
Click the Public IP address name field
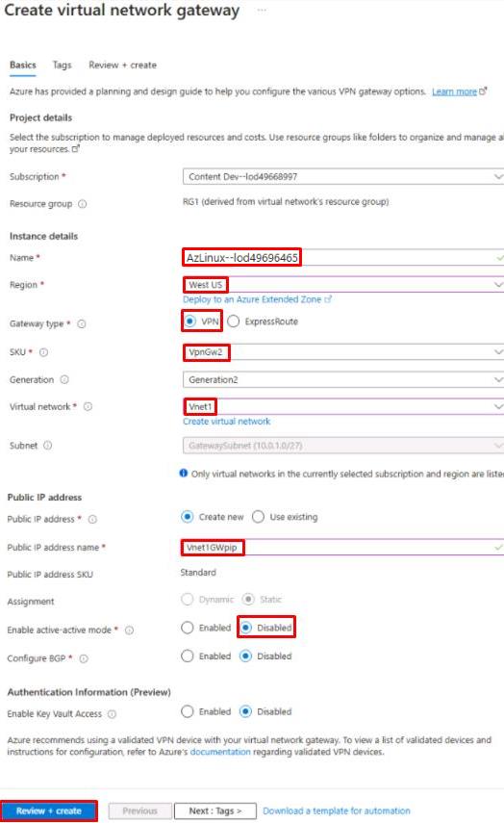(342, 548)
